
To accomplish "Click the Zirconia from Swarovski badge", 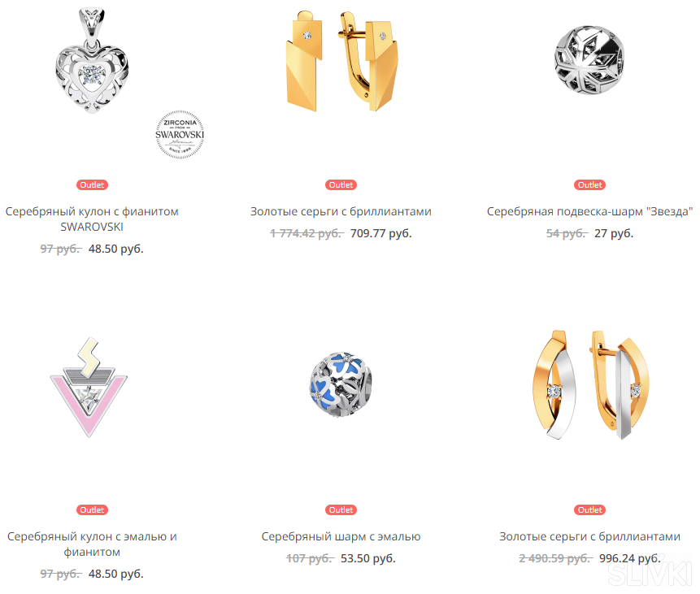I will point(180,134).
